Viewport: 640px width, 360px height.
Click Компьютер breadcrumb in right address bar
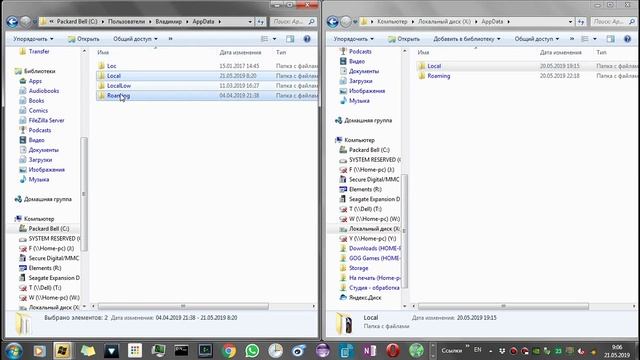click(392, 22)
